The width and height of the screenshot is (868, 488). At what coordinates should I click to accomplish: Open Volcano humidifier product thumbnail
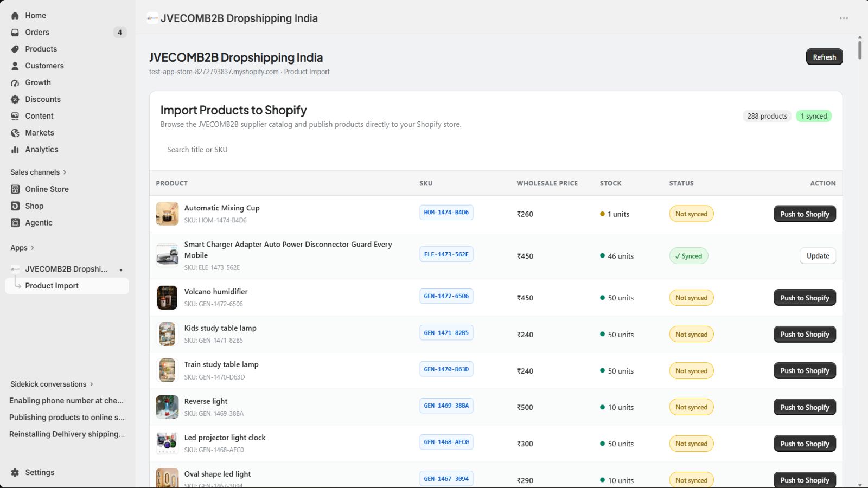(167, 298)
